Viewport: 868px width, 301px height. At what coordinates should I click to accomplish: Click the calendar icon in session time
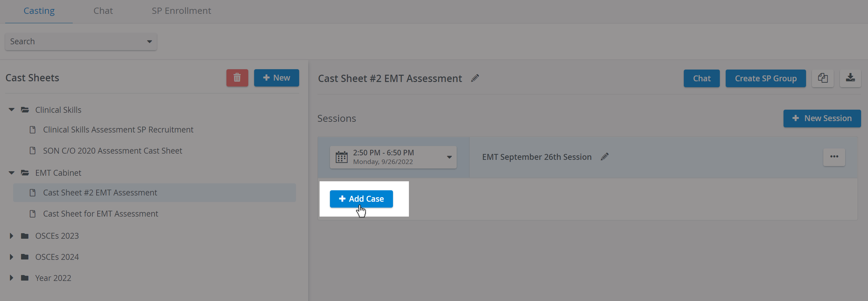pos(341,157)
